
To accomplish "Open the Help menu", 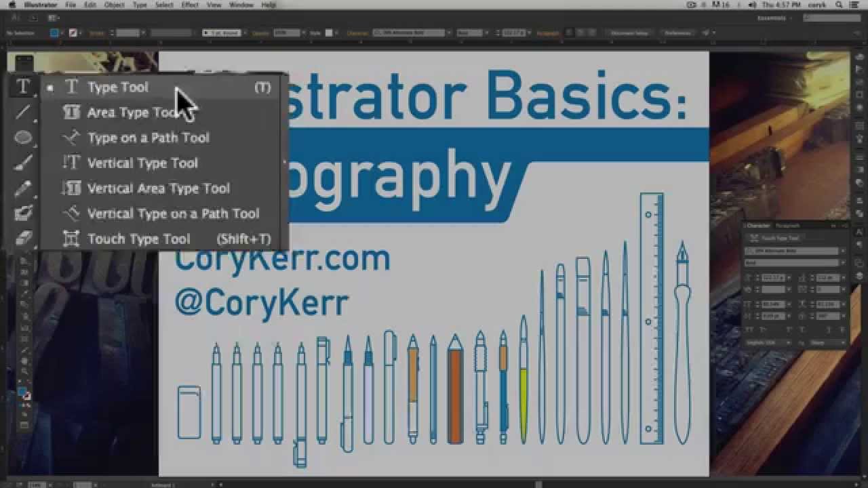I will tap(269, 5).
